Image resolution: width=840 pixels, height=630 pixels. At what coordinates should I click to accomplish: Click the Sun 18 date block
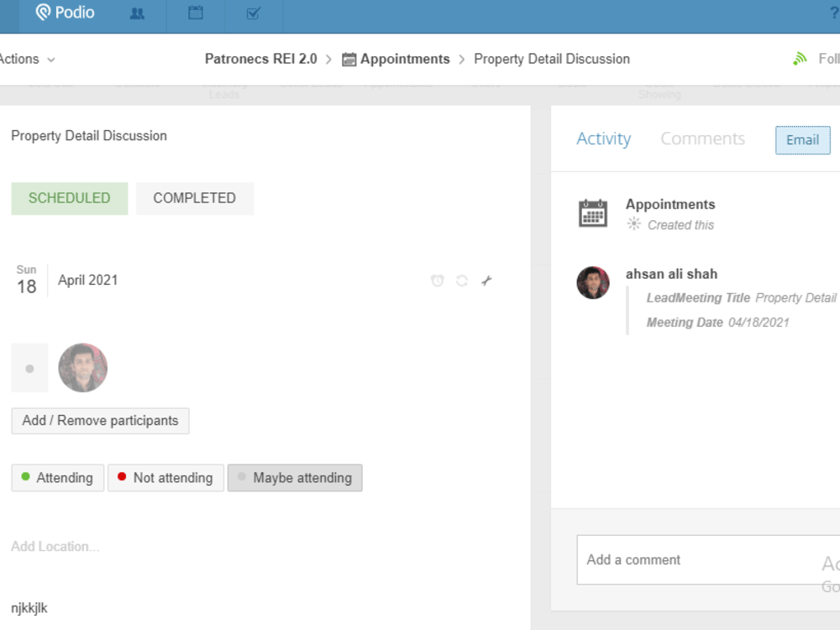tap(27, 281)
